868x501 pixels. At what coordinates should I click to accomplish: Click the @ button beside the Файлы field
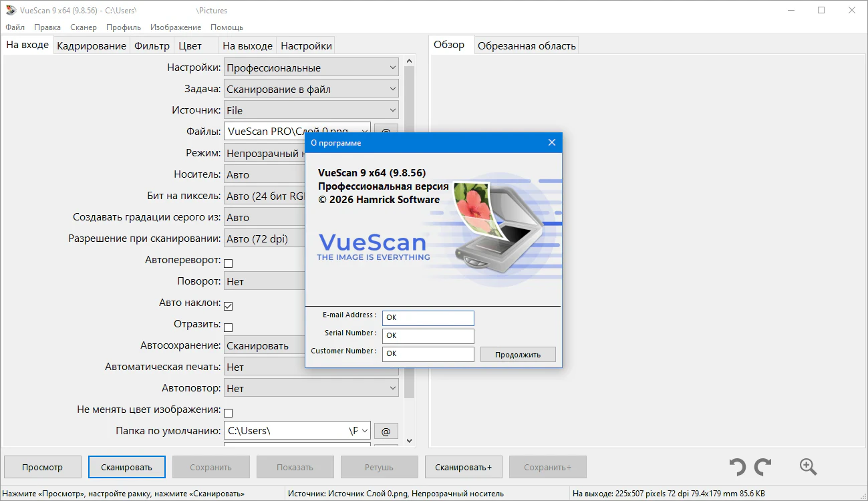tap(386, 132)
